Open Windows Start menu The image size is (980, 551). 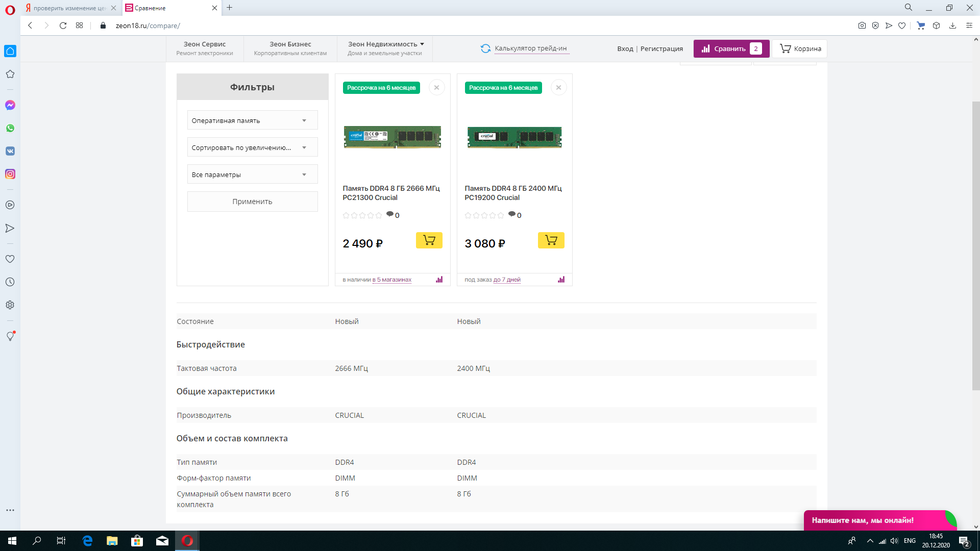(x=12, y=541)
